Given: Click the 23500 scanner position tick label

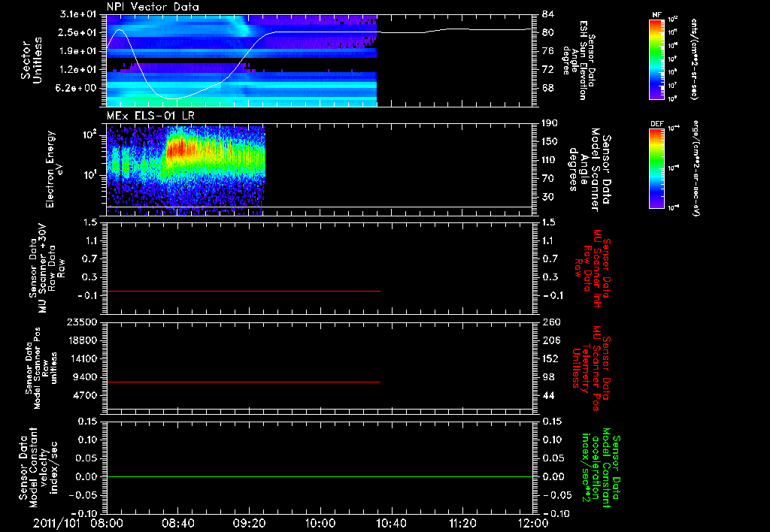Looking at the screenshot, I should [x=81, y=322].
